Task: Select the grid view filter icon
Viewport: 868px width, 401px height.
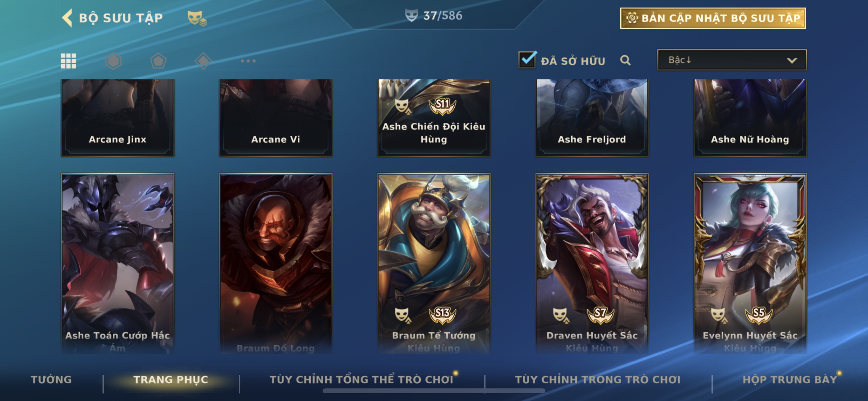Action: (x=68, y=61)
